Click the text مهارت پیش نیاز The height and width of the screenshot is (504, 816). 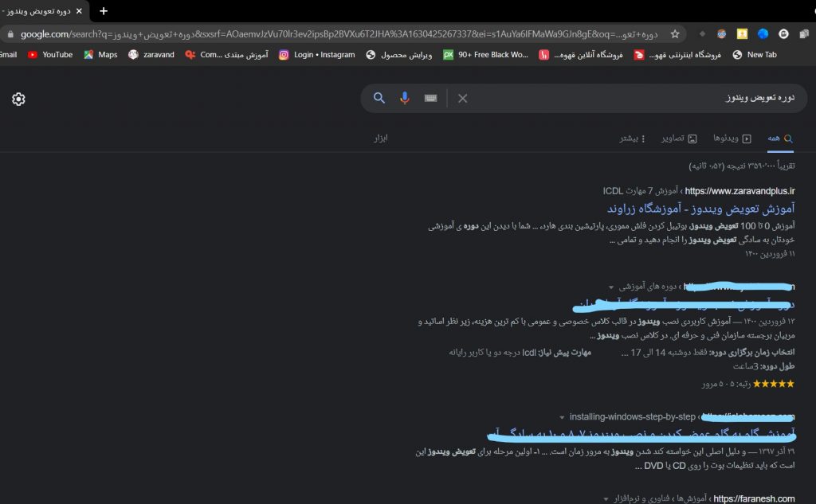567,353
